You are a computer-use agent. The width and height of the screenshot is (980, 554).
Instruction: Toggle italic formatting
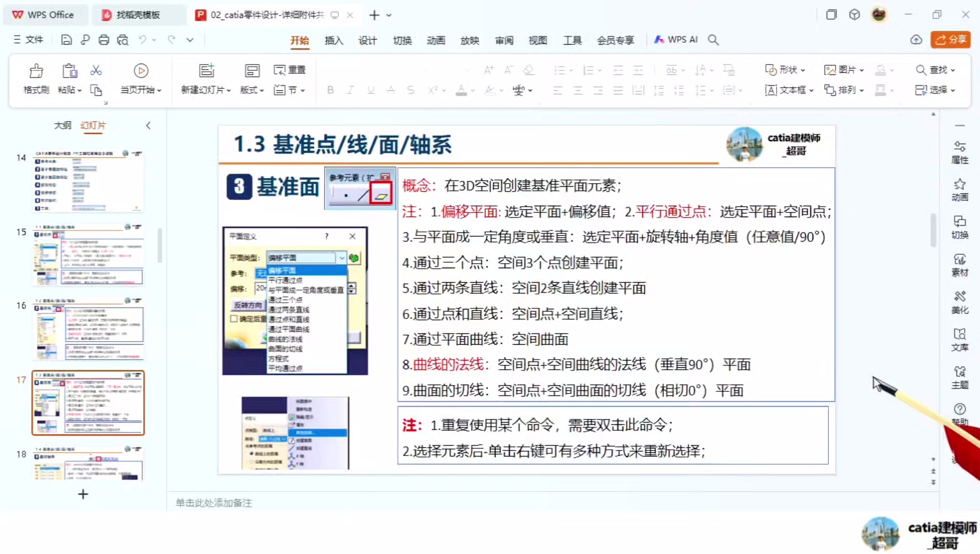pyautogui.click(x=350, y=90)
